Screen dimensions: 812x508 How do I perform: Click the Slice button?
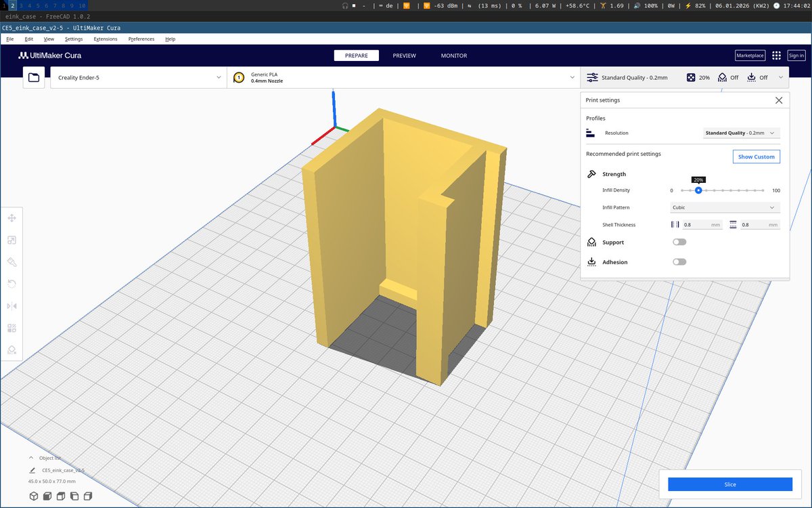pyautogui.click(x=730, y=484)
